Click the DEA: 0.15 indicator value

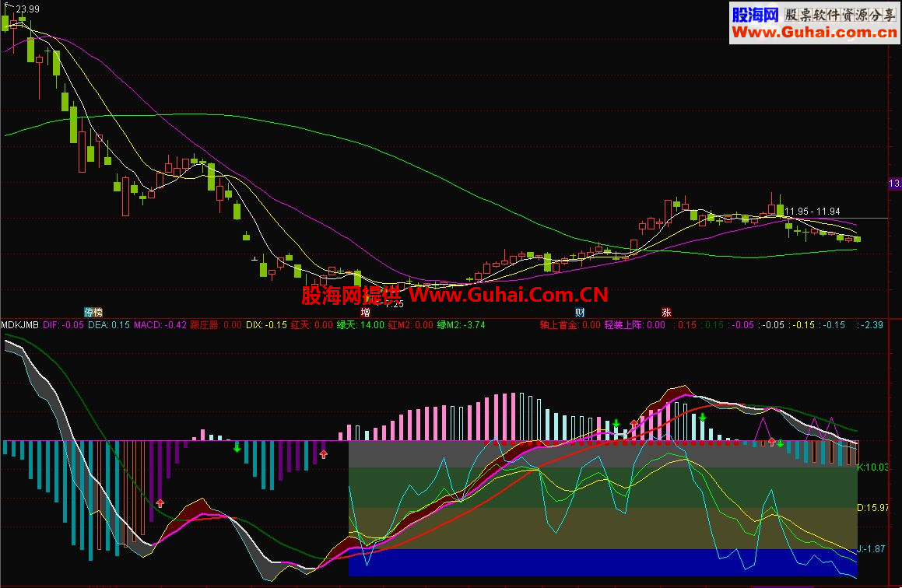[109, 325]
